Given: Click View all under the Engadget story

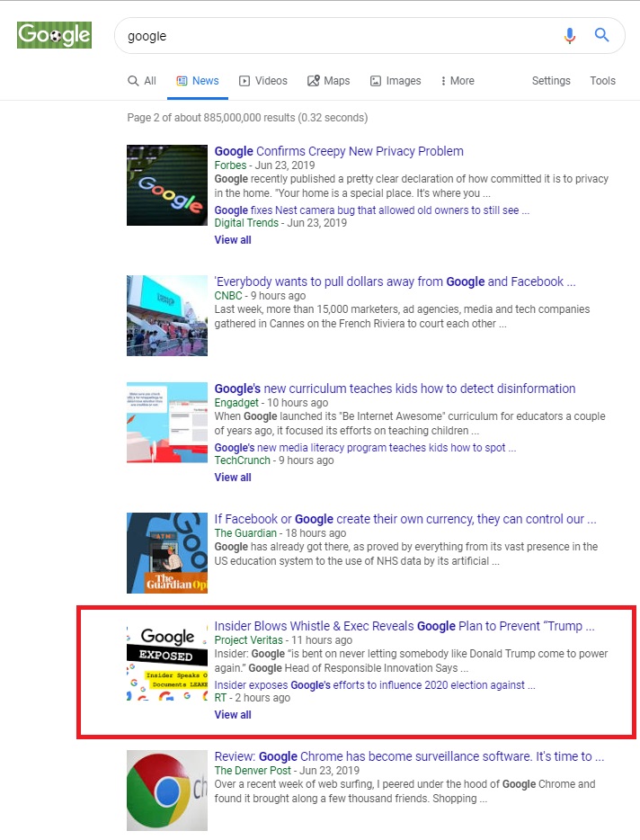Looking at the screenshot, I should (233, 478).
